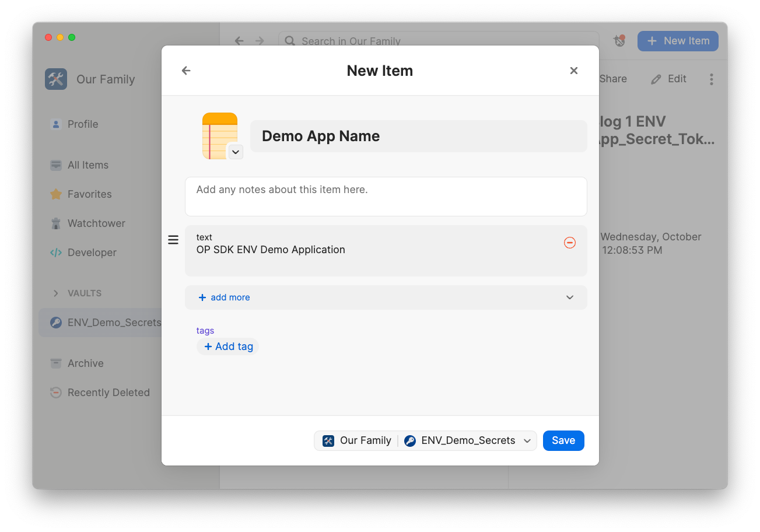Viewport: 760px width, 532px height.
Task: Open the item icon picker chevron
Action: pyautogui.click(x=236, y=152)
